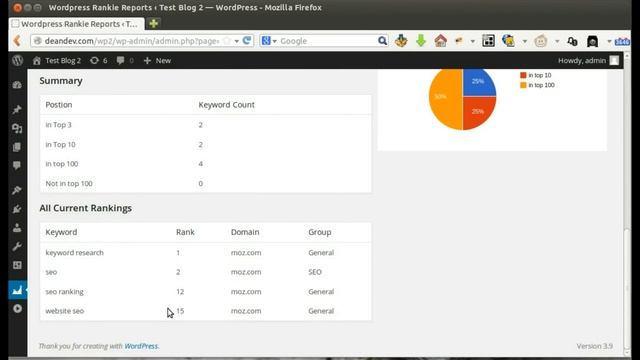Select 'seo ranking' keyword cell

[x=64, y=291]
